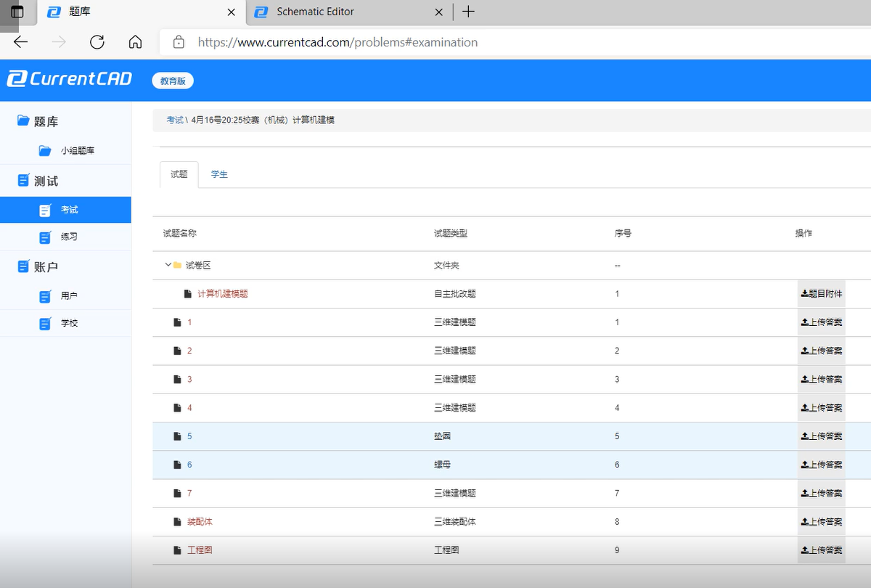Click the browser back arrow
This screenshot has width=871, height=588.
20,42
